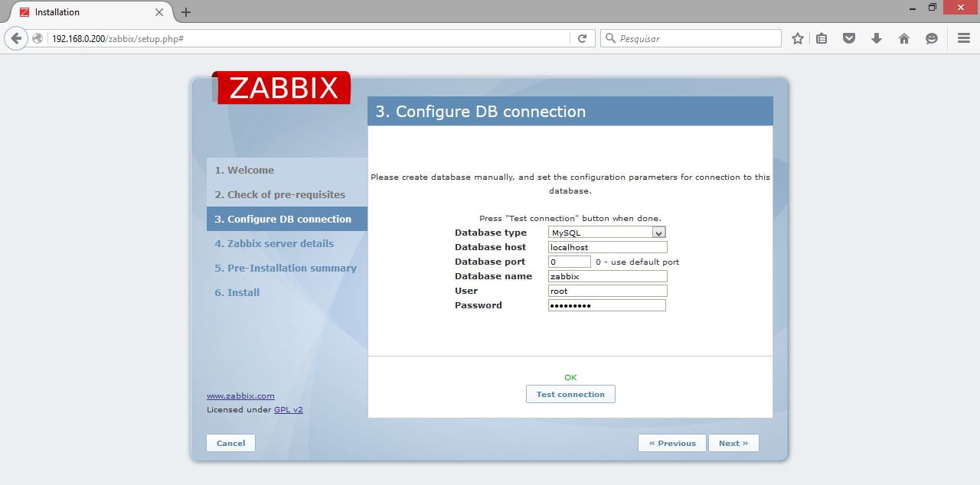This screenshot has width=980, height=485.
Task: Bookmark this page with the star icon
Action: coord(797,38)
